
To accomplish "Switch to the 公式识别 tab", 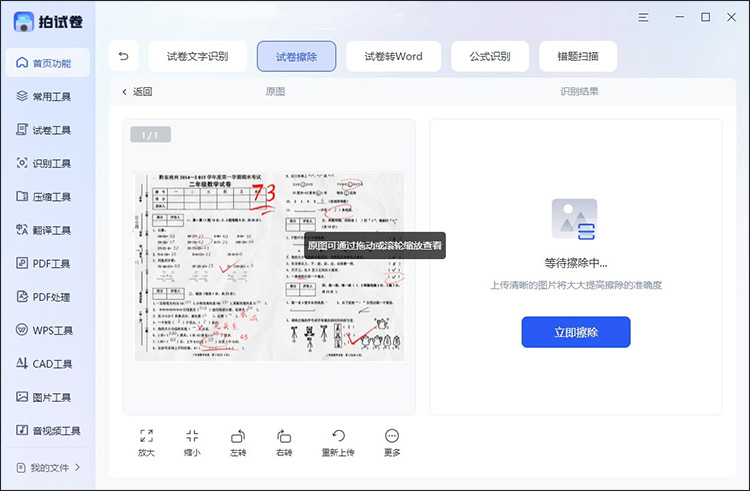I will click(490, 56).
